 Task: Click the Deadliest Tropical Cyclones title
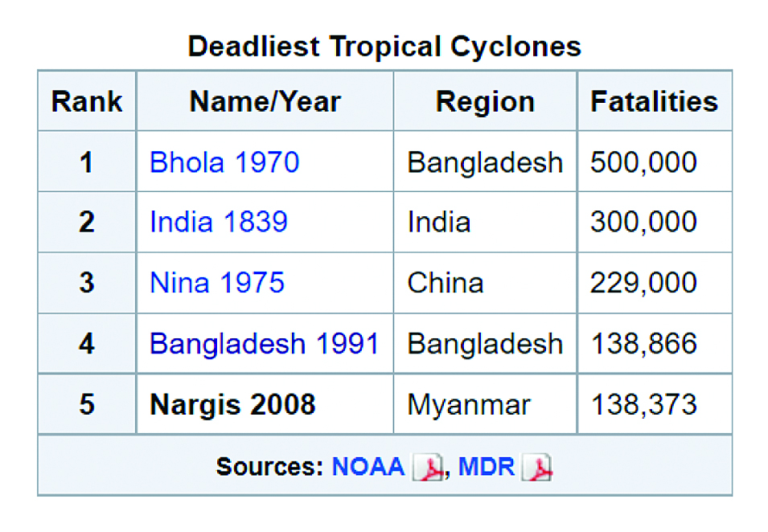click(x=384, y=47)
